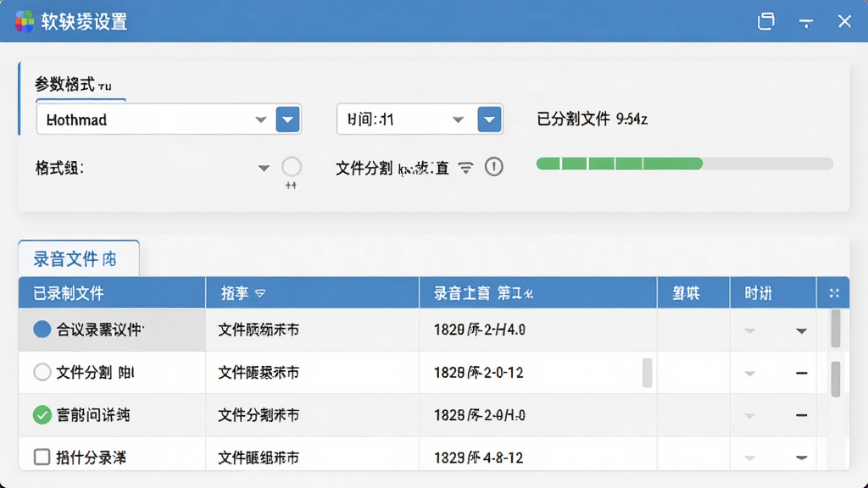Toggle the green checkmark in the third row
This screenshot has width=868, height=488.
tap(42, 415)
